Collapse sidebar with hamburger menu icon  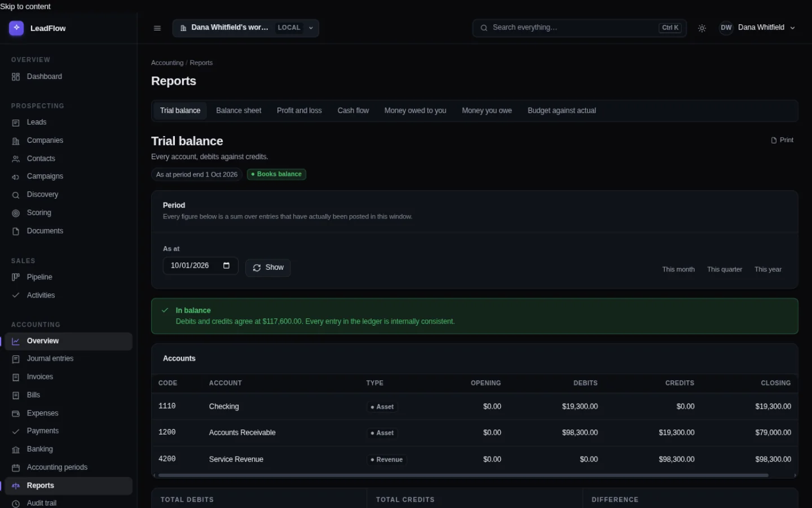(x=157, y=28)
